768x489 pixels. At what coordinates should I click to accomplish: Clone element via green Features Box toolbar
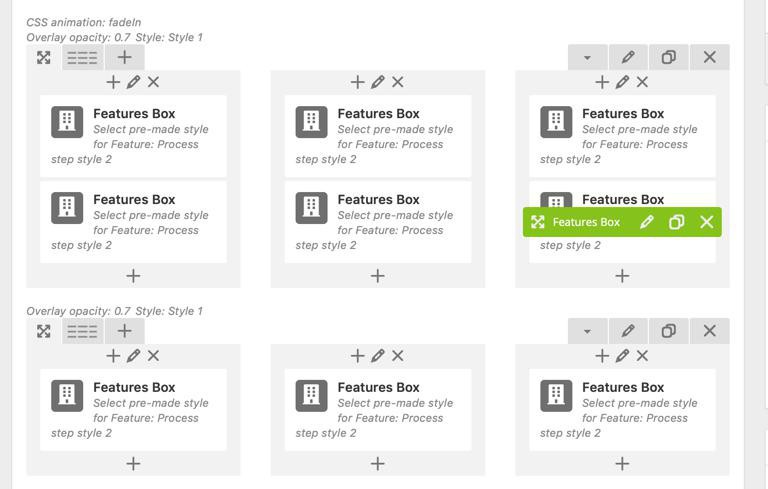pos(677,222)
